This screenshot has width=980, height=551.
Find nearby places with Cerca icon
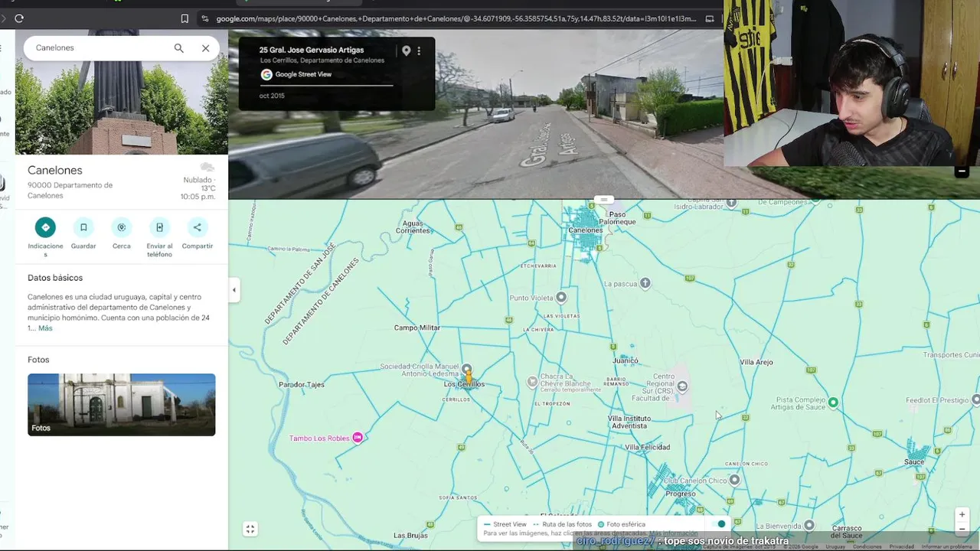[x=121, y=227]
